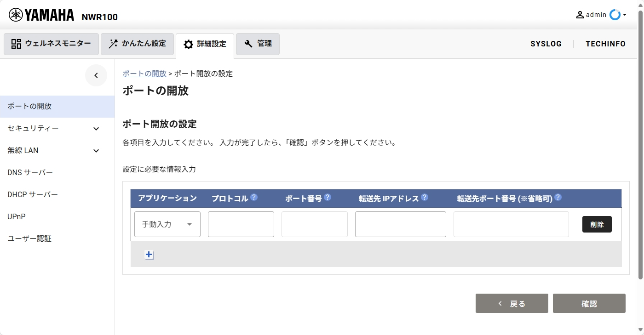Collapse sidebar with the left chevron button

(96, 76)
